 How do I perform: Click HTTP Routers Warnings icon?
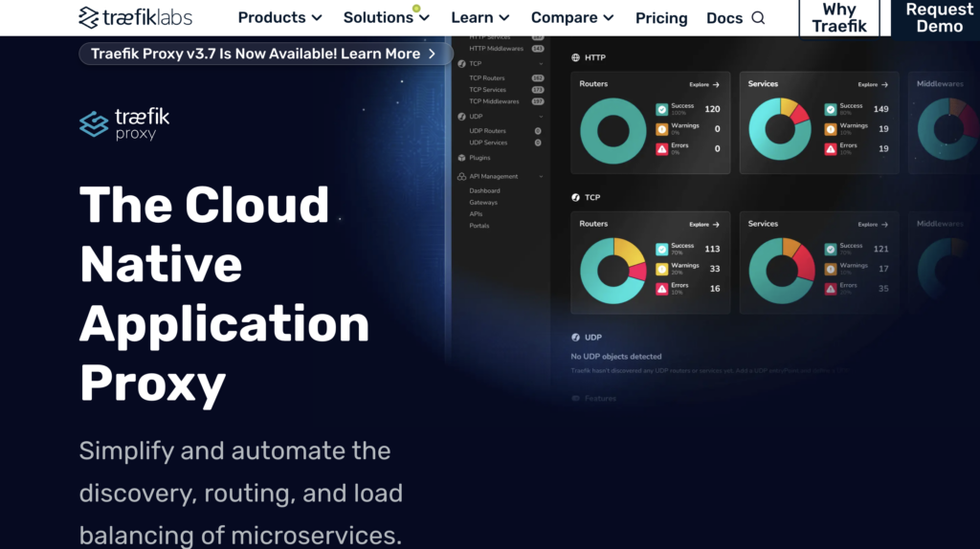coord(662,129)
